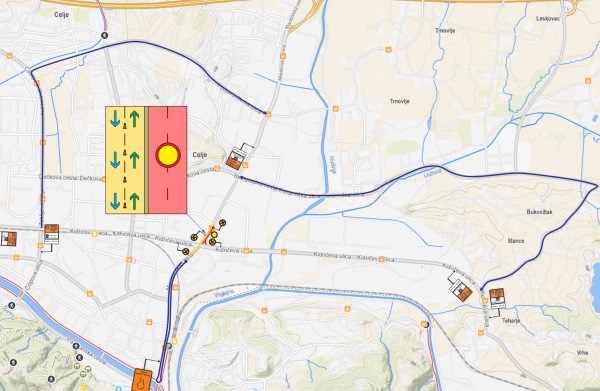Select the bottom green up arrow in the lane diagram
600x391 pixels.
pos(134,201)
